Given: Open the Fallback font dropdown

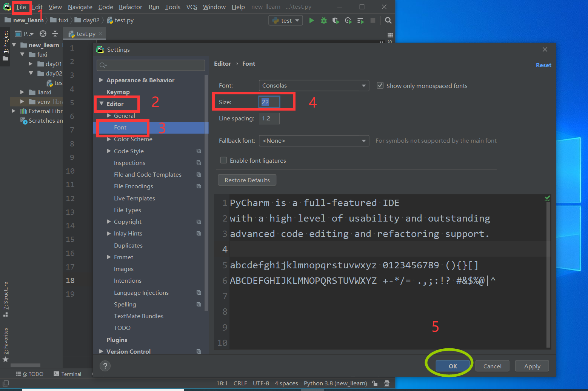Looking at the screenshot, I should 314,141.
